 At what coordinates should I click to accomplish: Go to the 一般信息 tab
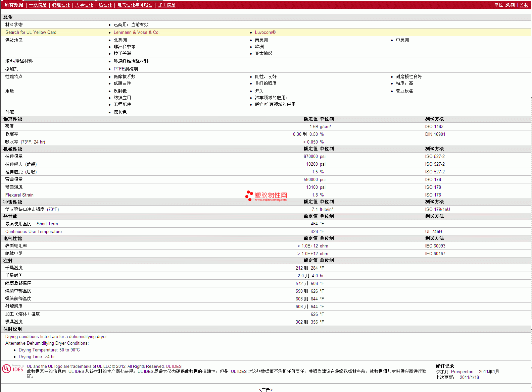[x=38, y=5]
